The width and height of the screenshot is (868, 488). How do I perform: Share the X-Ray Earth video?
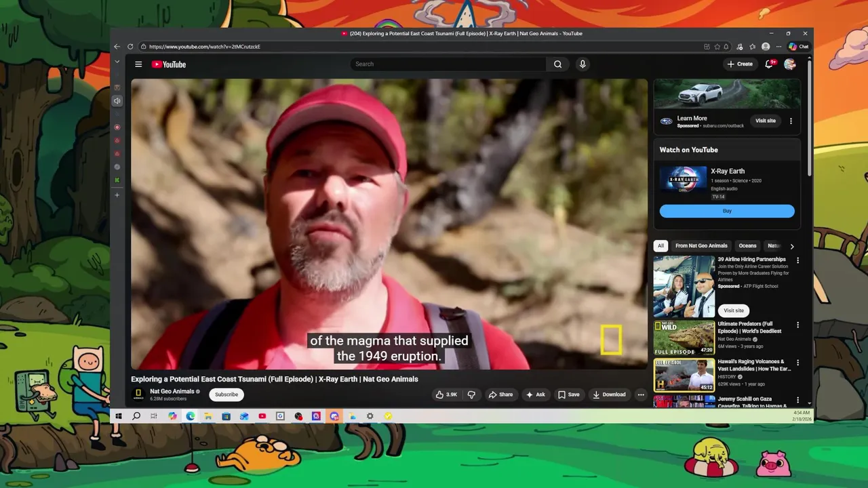coord(501,394)
